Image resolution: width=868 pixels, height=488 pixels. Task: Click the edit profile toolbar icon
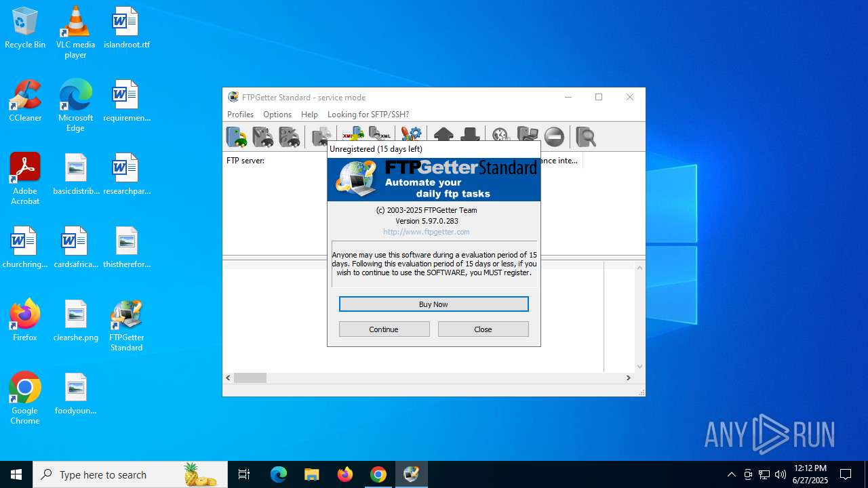[x=263, y=137]
